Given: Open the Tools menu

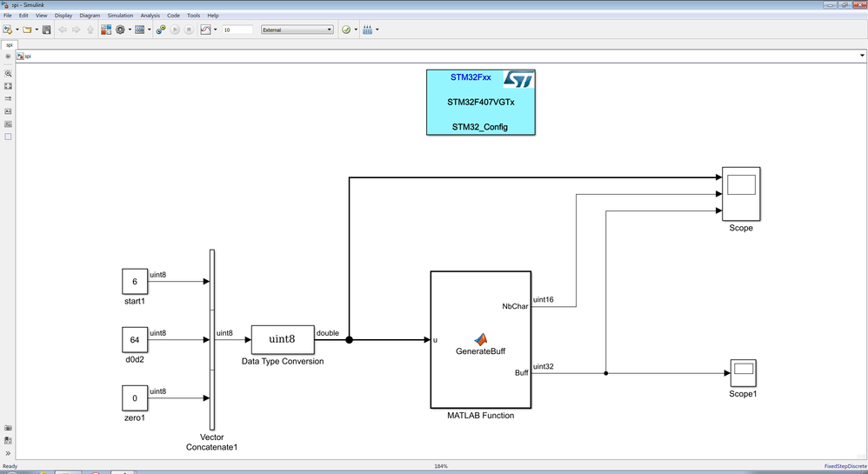Looking at the screenshot, I should pyautogui.click(x=194, y=16).
